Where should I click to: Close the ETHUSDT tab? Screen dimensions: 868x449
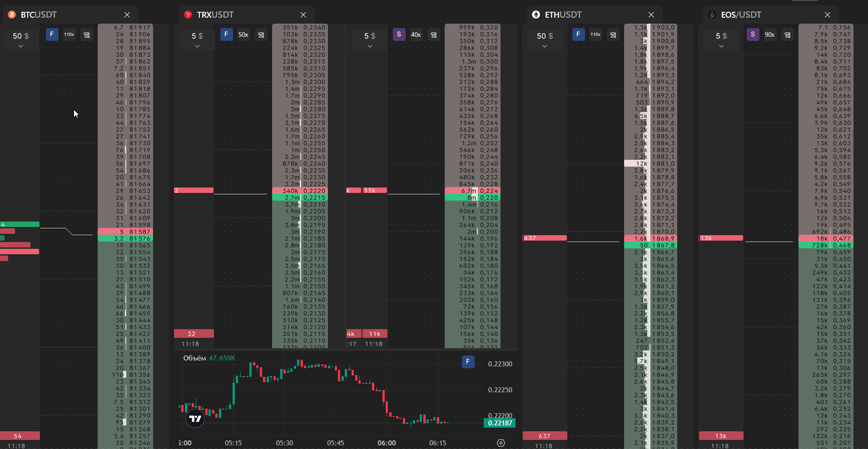(x=651, y=15)
